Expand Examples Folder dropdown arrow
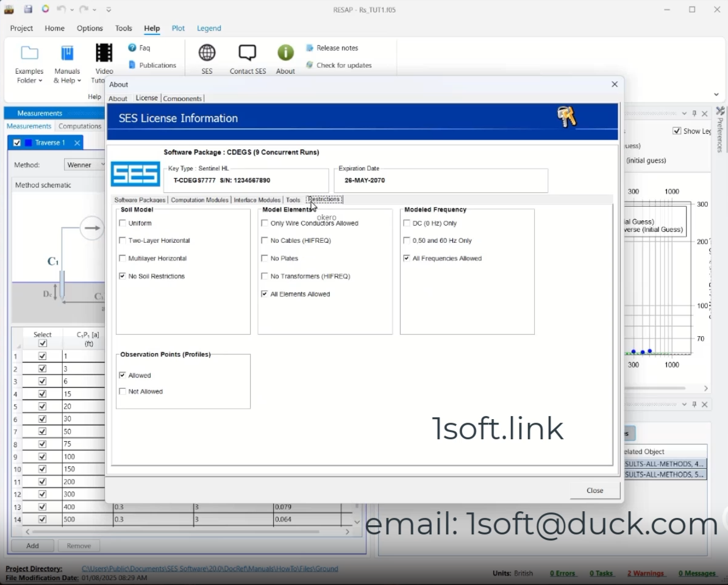 (x=40, y=81)
